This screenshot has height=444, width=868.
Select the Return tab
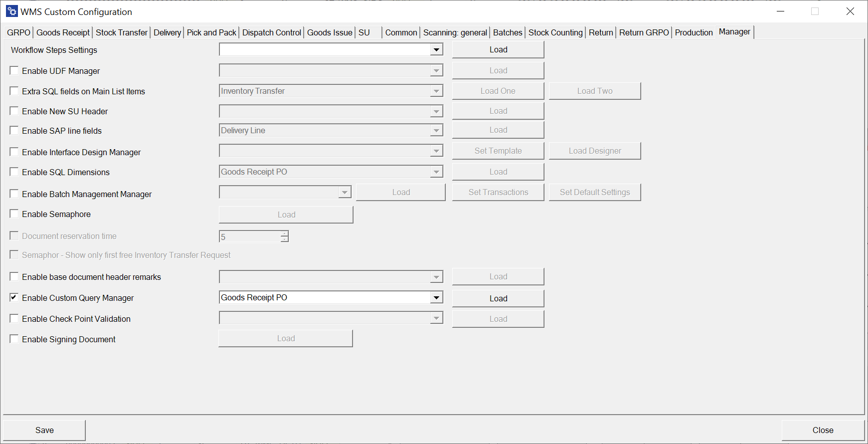601,32
